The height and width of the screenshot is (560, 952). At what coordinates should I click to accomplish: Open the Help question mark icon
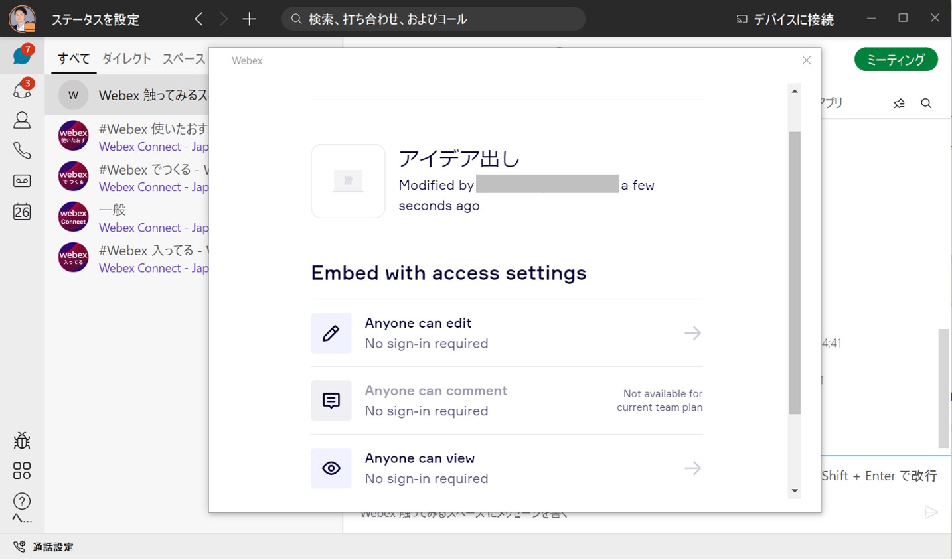coord(22,501)
